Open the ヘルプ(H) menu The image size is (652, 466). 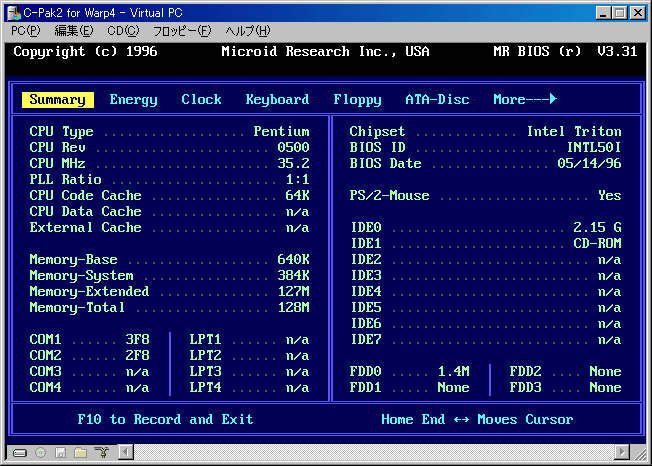[248, 30]
